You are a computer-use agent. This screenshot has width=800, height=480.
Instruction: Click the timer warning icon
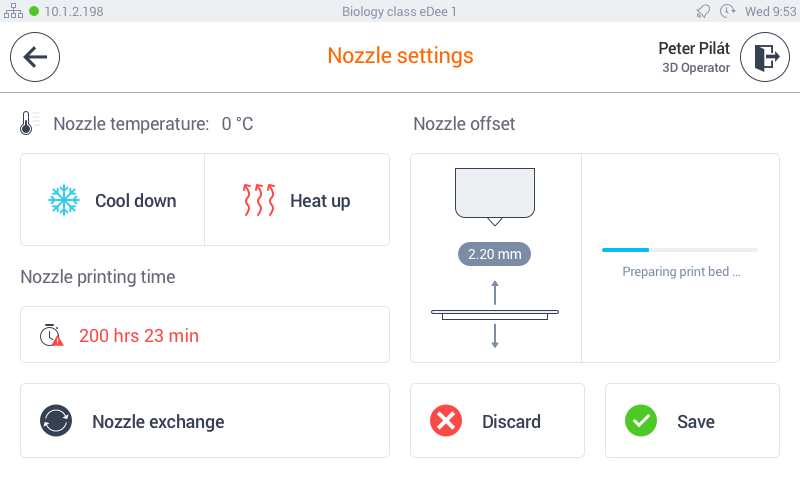(x=52, y=335)
